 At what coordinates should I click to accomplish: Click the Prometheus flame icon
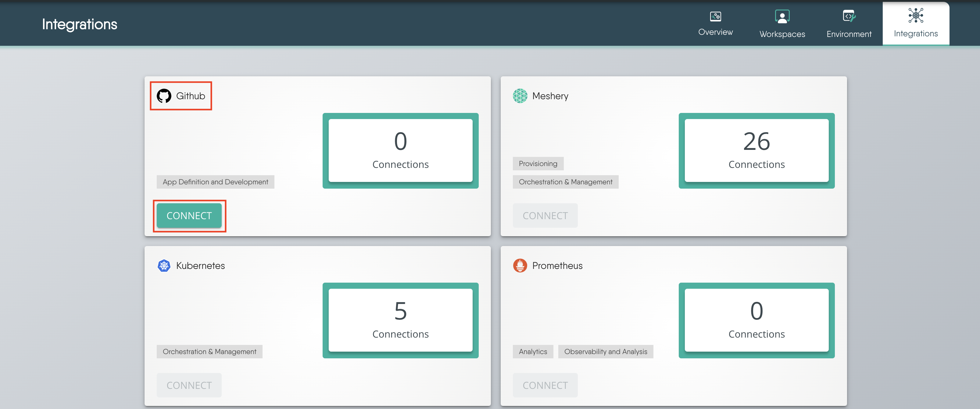(x=520, y=266)
